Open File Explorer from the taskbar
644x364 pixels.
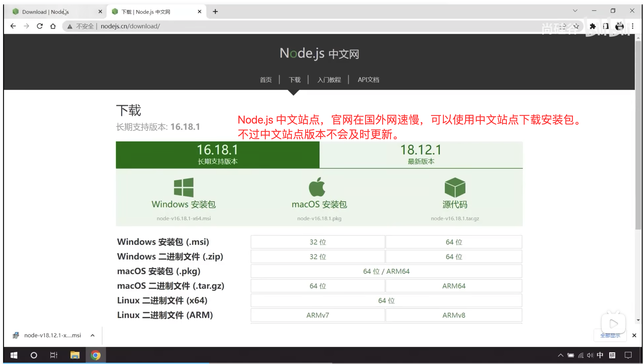(x=75, y=355)
